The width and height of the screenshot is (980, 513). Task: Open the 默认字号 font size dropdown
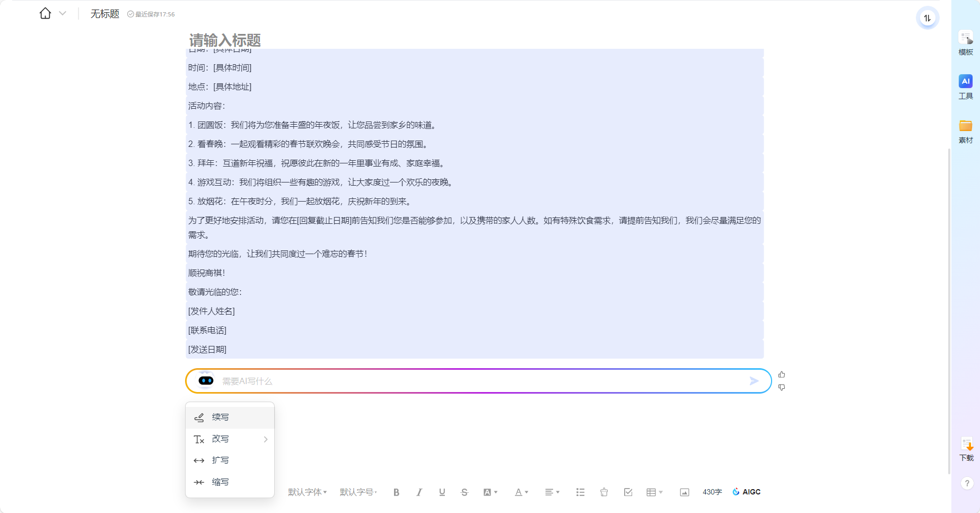click(358, 492)
